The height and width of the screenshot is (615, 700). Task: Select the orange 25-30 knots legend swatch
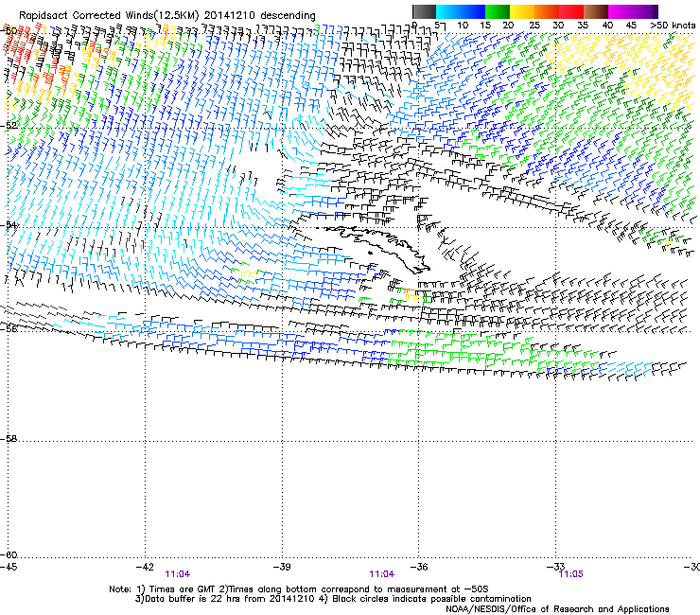click(547, 11)
